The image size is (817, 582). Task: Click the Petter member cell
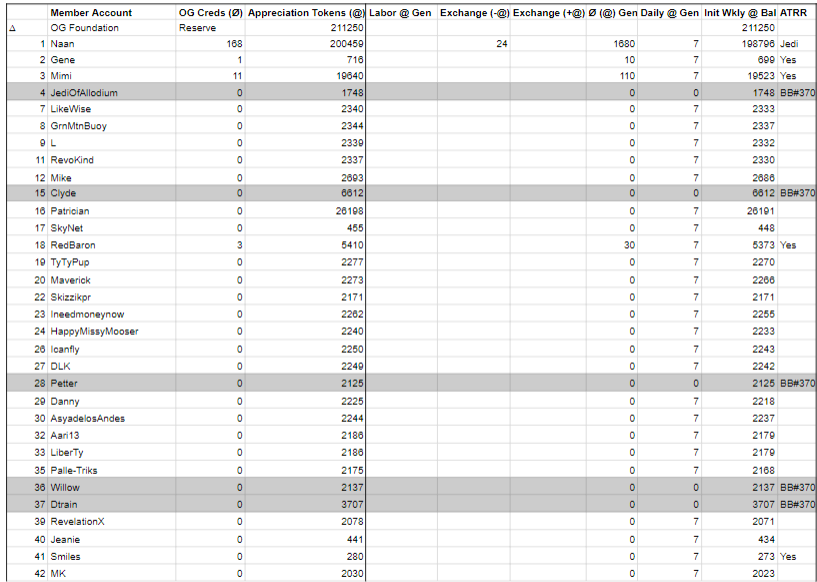(x=112, y=383)
